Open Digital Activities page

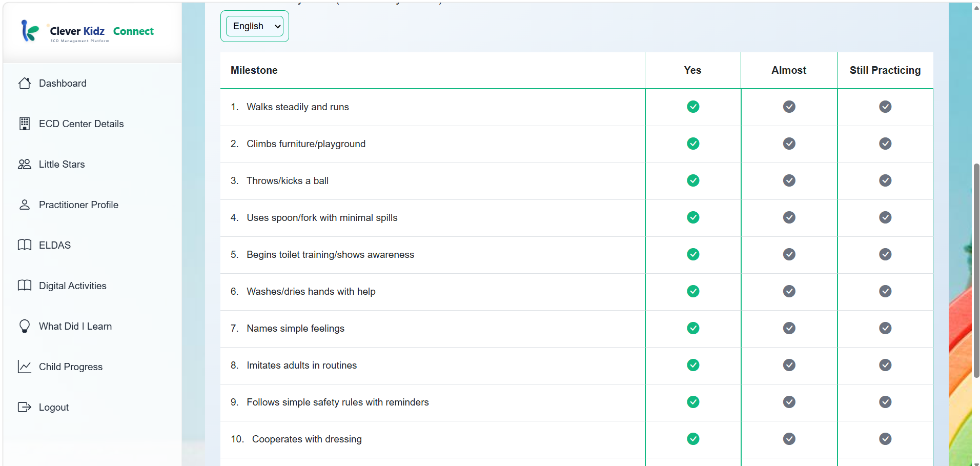click(73, 286)
